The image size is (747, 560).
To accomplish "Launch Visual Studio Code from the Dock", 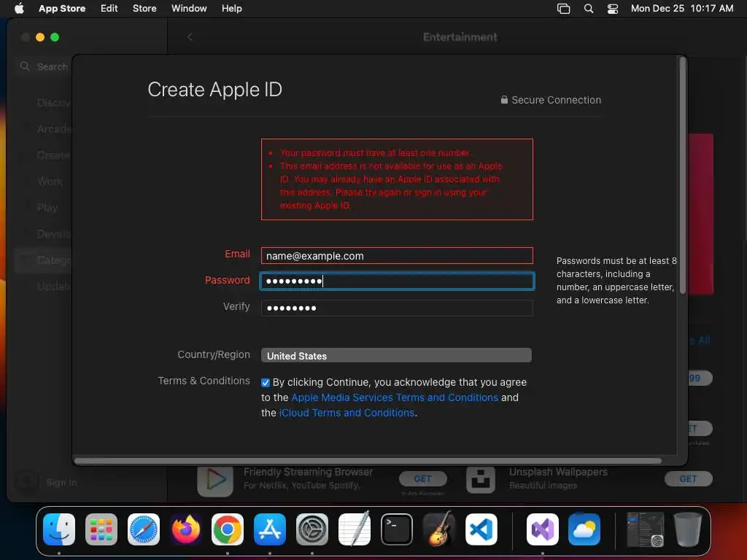I will [x=481, y=529].
